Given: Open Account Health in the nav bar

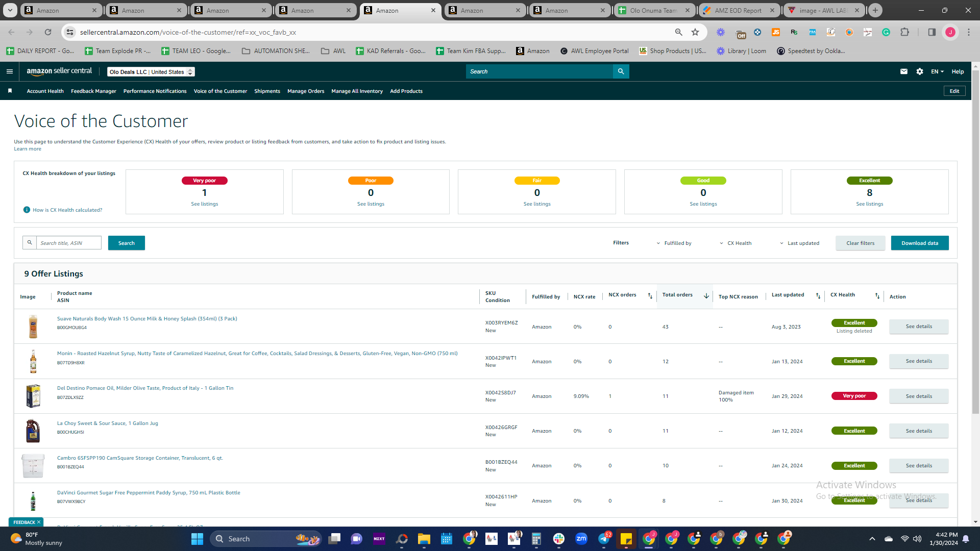Looking at the screenshot, I should coord(45,91).
